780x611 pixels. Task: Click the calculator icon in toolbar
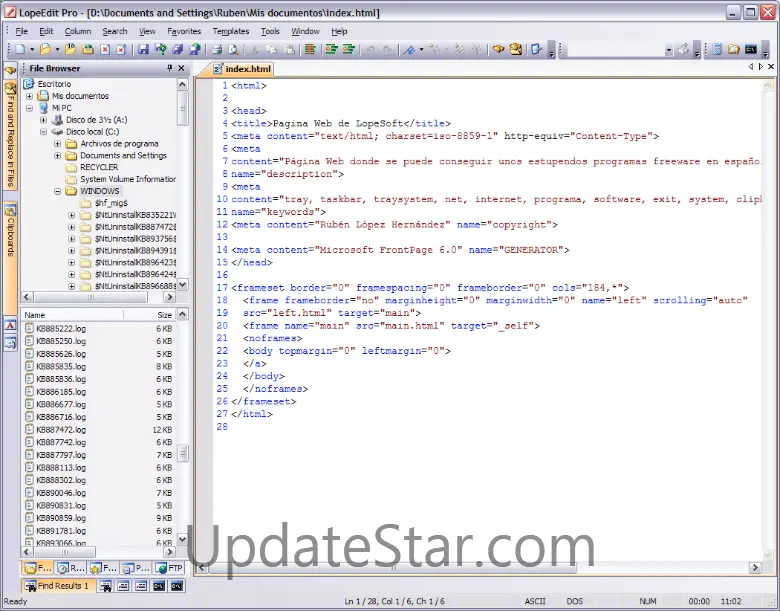point(717,49)
